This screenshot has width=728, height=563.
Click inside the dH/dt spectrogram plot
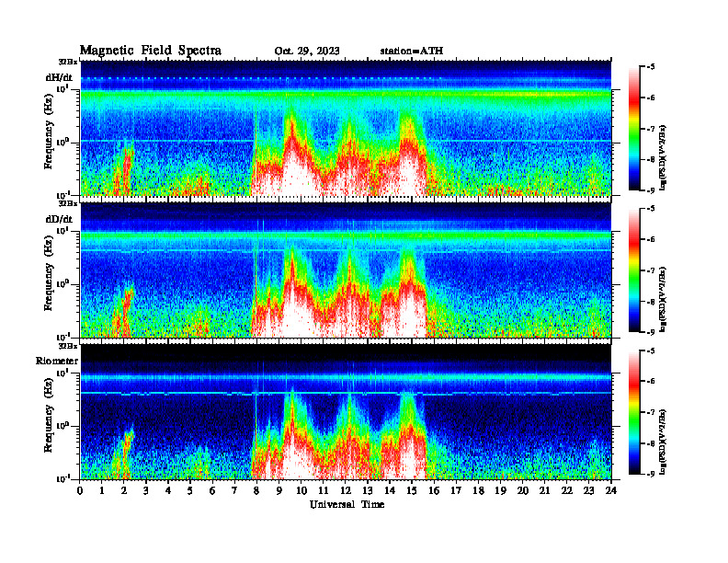346,128
